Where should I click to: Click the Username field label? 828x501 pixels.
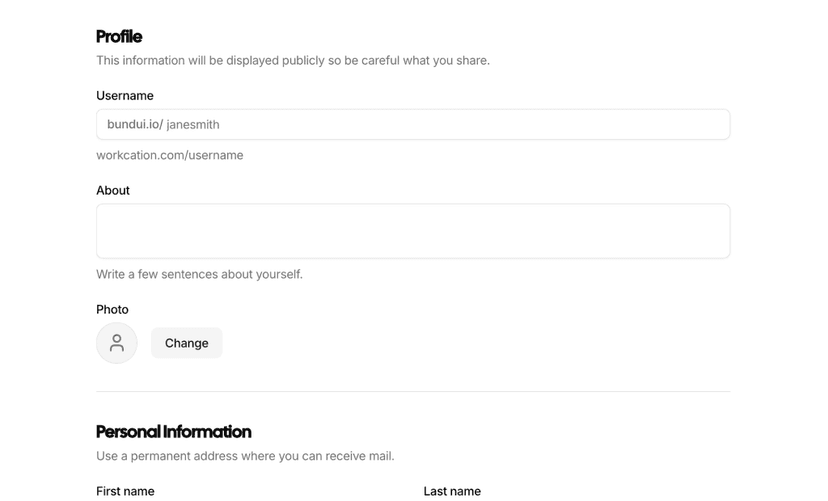pos(125,96)
